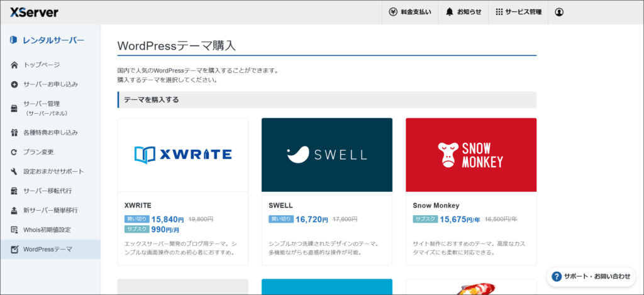Click the SWELL 16,720円 price
Screen dimensions: 644x295
coord(312,220)
